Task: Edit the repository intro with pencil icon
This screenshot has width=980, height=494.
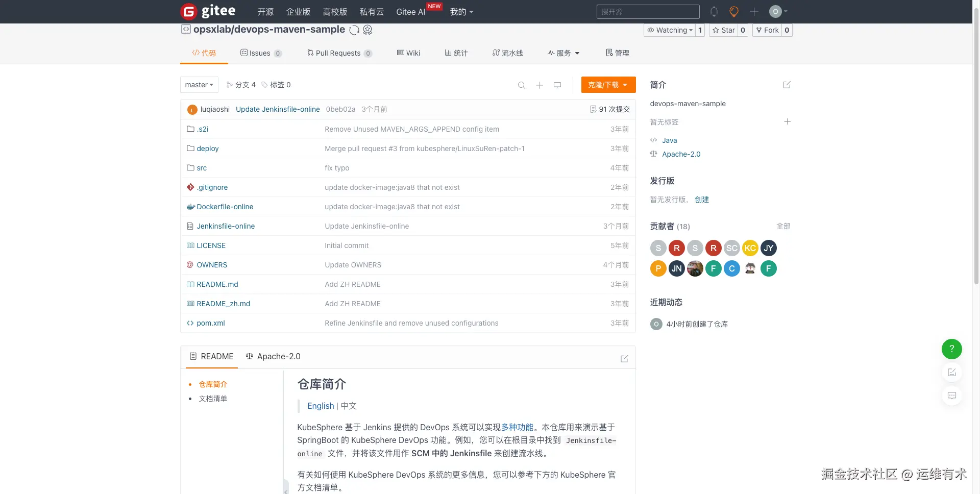Action: click(787, 85)
